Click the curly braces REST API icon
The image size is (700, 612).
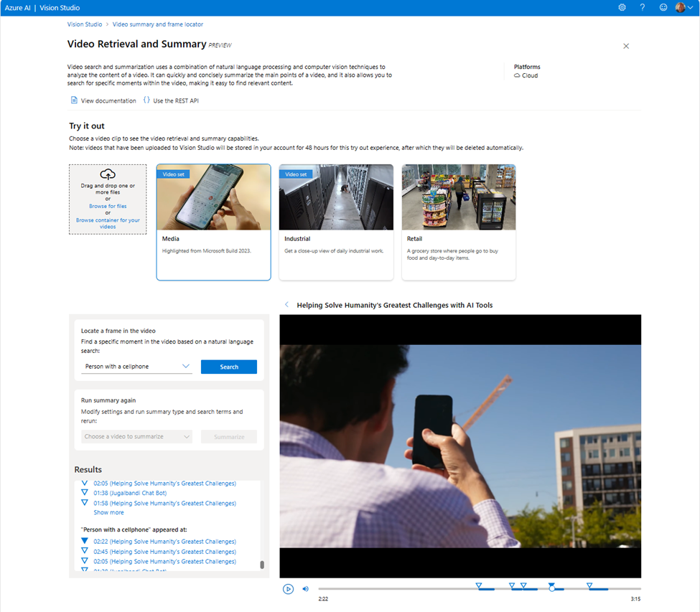146,100
